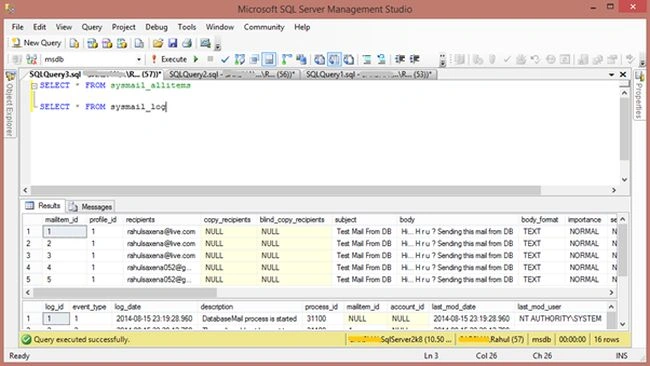Click the Print icon

(187, 43)
